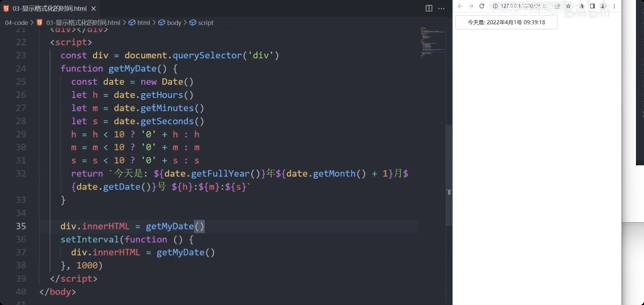Click the browser back arrow
644x305 pixels.
tap(460, 6)
